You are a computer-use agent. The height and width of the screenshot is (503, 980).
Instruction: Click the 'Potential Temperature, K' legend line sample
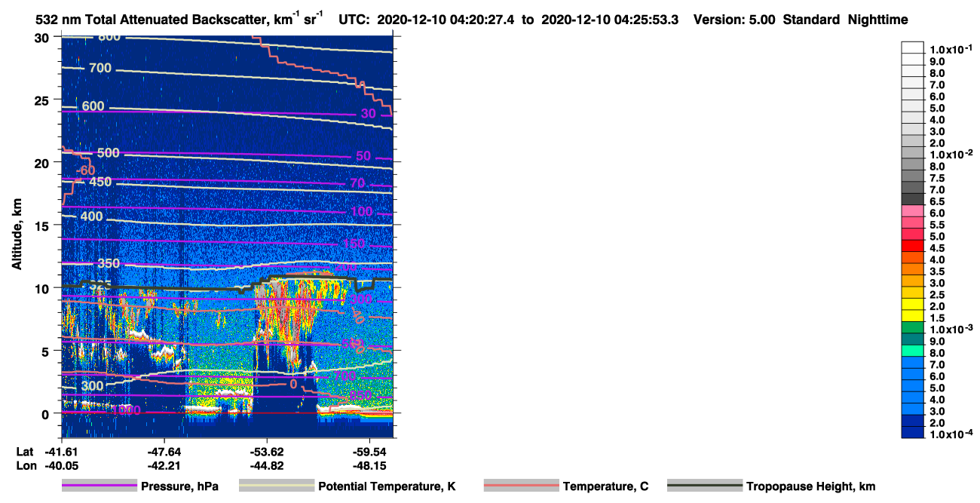click(x=277, y=486)
